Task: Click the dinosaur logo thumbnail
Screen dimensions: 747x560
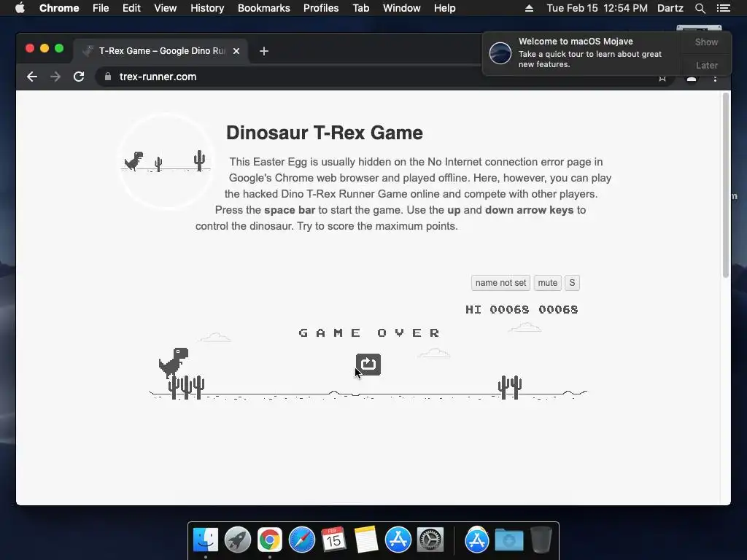Action: pos(166,161)
